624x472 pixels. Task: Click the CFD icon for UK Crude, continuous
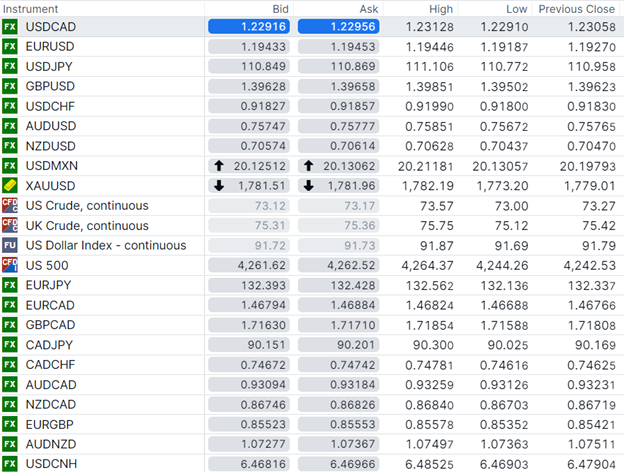click(10, 225)
